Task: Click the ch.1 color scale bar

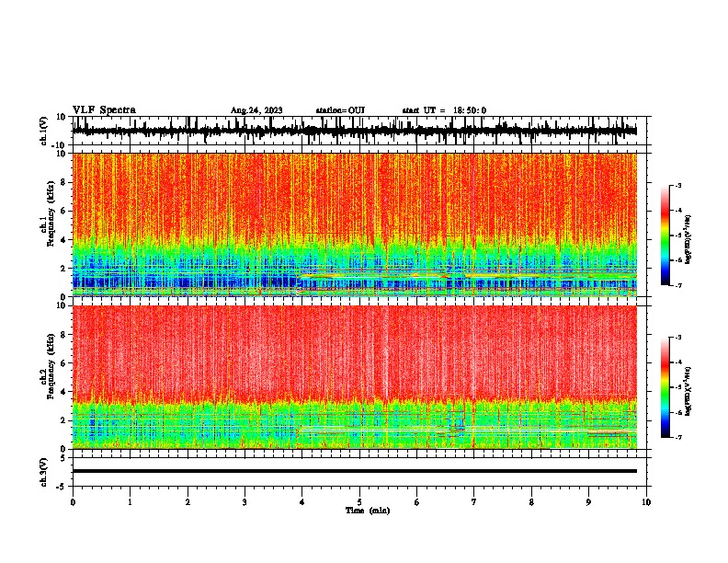Action: pyautogui.click(x=665, y=236)
